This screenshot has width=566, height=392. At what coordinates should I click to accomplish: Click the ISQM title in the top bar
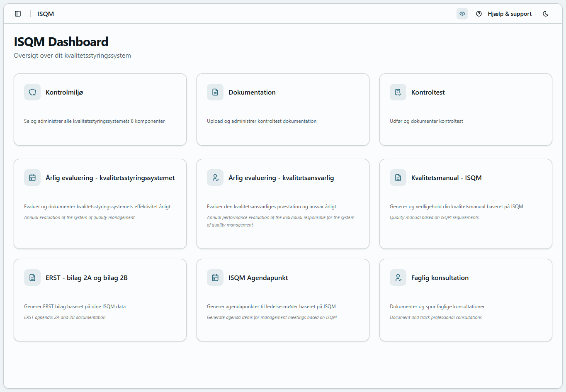click(x=45, y=14)
